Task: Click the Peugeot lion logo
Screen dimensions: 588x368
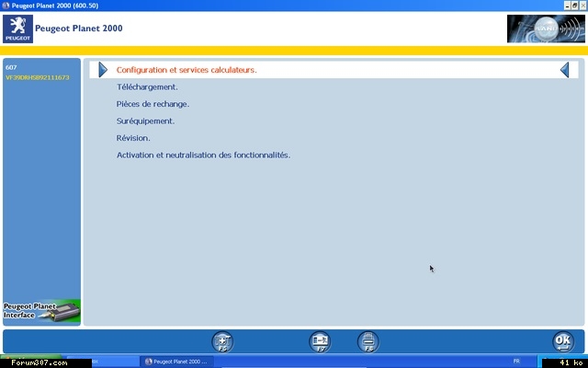Action: click(x=18, y=29)
